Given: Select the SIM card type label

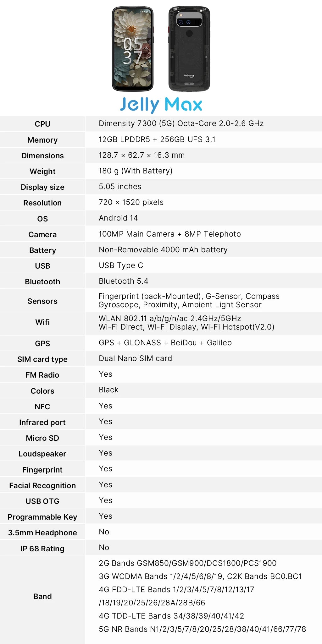Looking at the screenshot, I should pyautogui.click(x=42, y=359).
